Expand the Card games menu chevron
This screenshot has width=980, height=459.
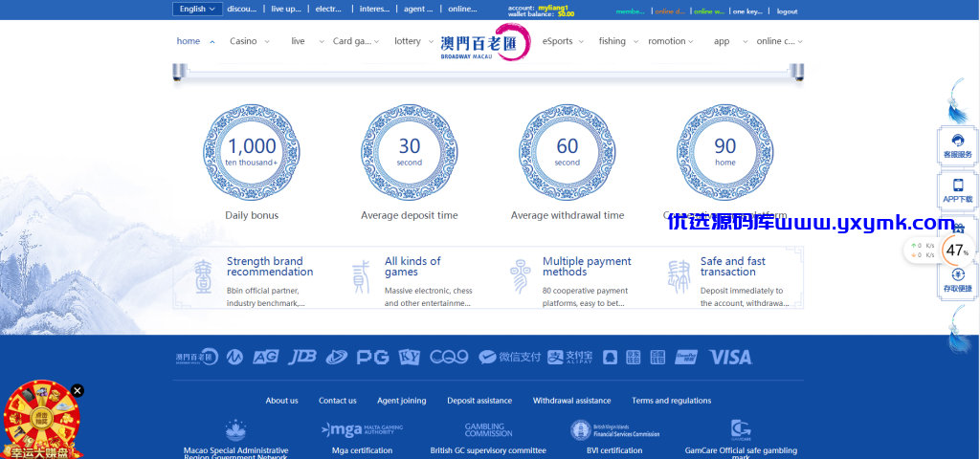(x=376, y=42)
